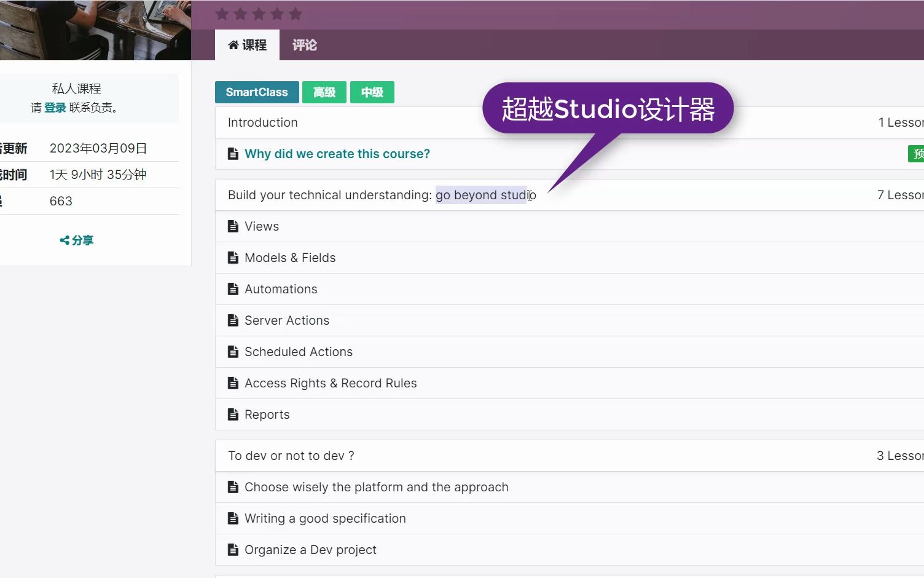This screenshot has width=924, height=578.
Task: Select the first rating star
Action: click(x=222, y=14)
